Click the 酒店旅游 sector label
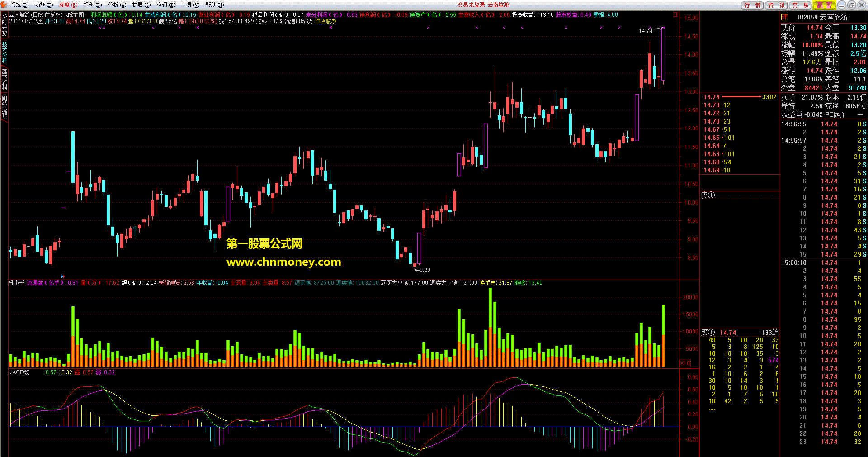 (325, 21)
